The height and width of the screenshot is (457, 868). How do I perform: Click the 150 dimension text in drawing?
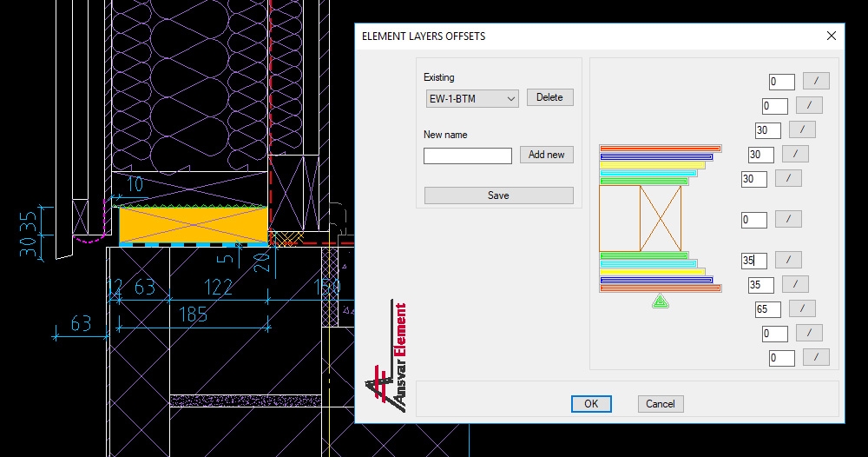[327, 287]
